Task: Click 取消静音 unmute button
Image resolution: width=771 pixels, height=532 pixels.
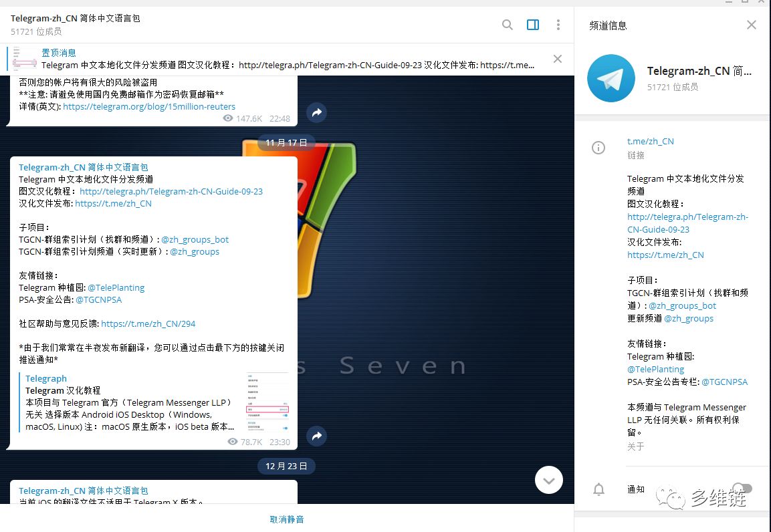Action: click(x=287, y=519)
